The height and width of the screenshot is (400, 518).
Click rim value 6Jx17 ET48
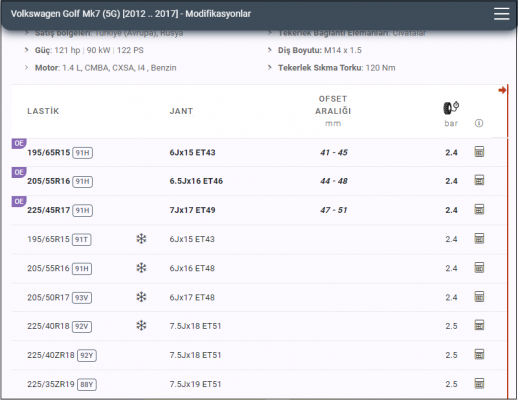point(192,297)
